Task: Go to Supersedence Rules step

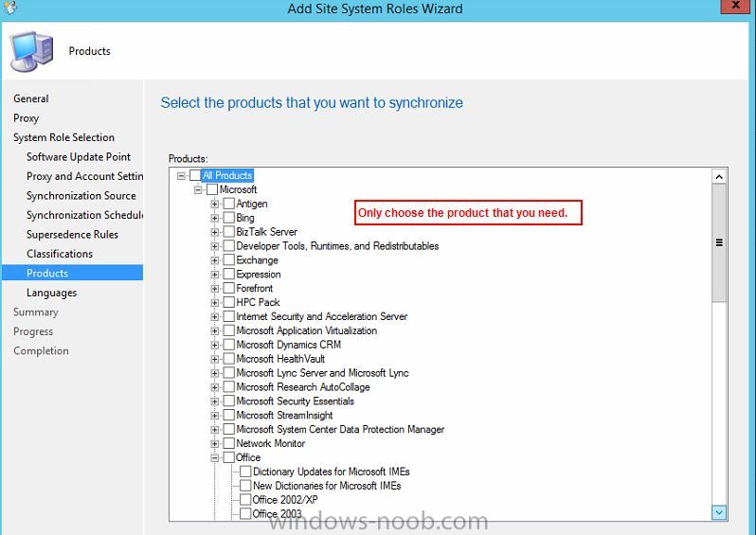Action: click(x=72, y=234)
